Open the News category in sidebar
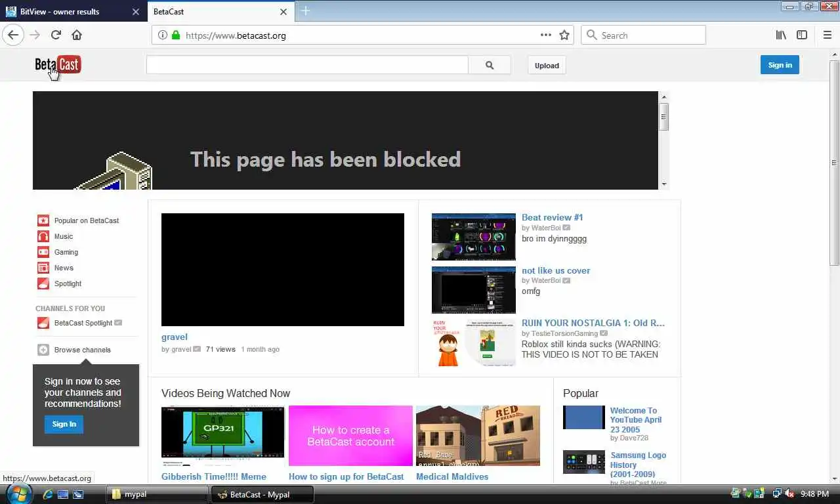The image size is (840, 504). click(x=64, y=268)
